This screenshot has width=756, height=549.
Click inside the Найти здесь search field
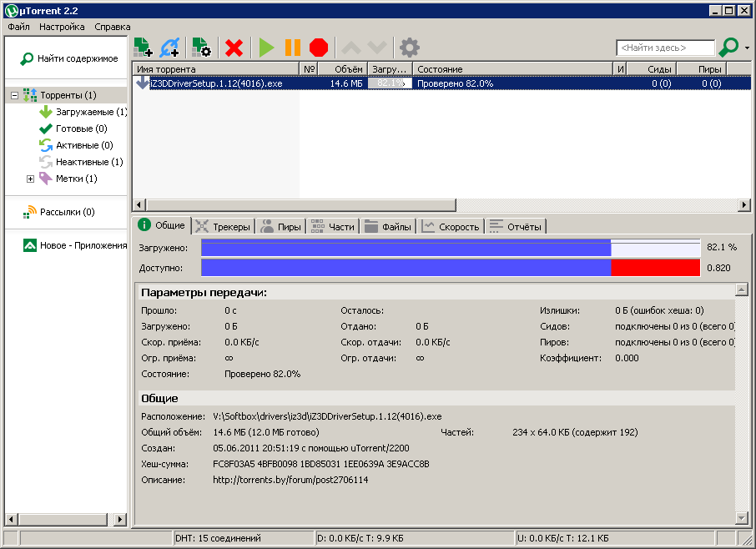pos(664,48)
